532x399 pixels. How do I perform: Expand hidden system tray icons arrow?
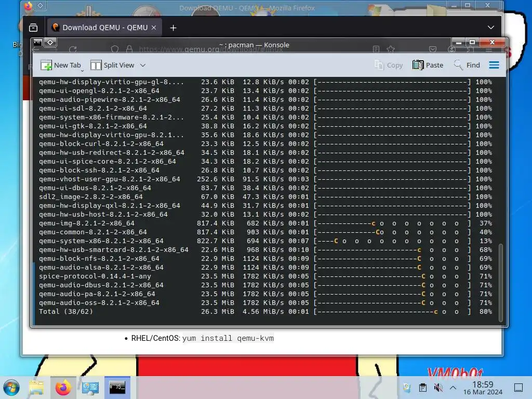[453, 388]
